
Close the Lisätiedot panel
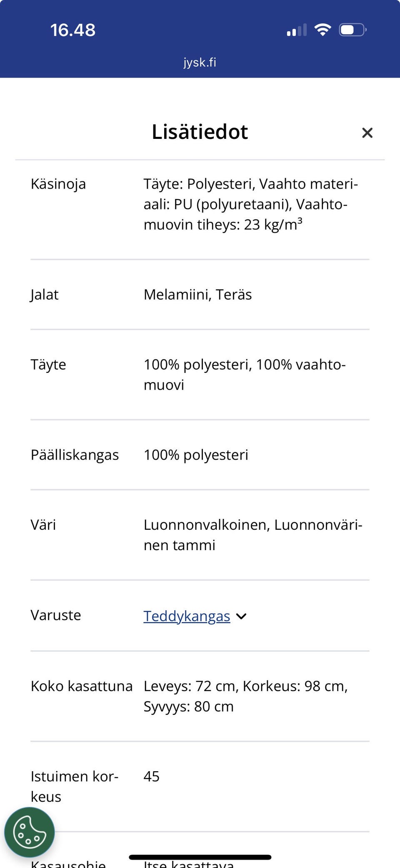(x=367, y=133)
